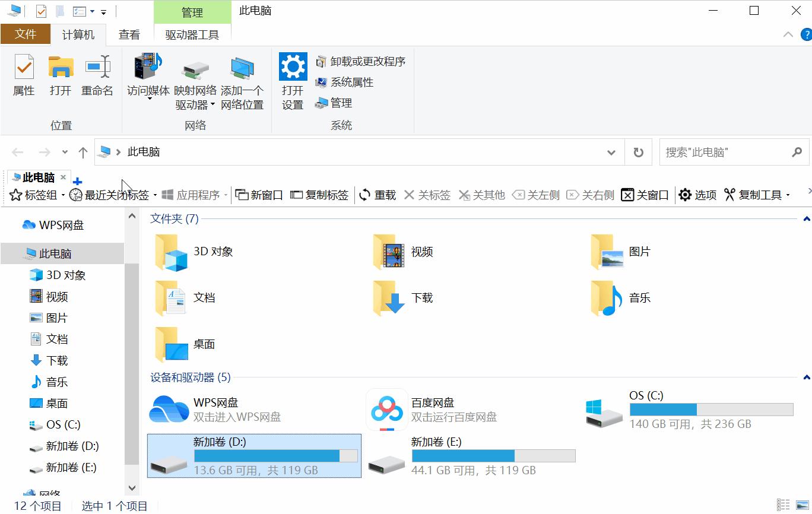Collapse the ribbon with the chevron arrow

click(x=788, y=34)
